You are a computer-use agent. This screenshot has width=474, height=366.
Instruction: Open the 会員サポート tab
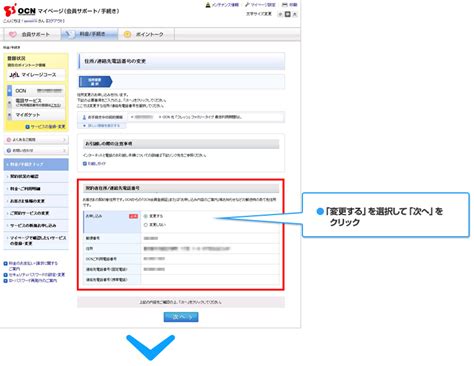pos(32,34)
